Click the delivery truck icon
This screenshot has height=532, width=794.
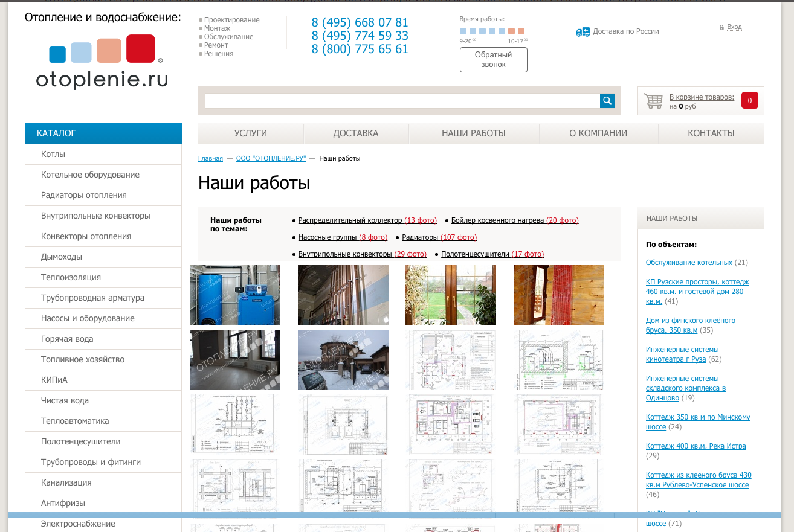click(583, 32)
